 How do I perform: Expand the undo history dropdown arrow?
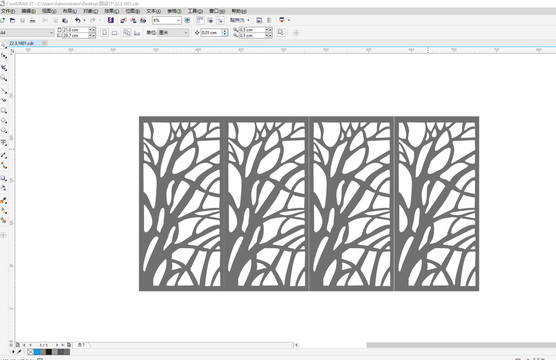[x=84, y=21]
